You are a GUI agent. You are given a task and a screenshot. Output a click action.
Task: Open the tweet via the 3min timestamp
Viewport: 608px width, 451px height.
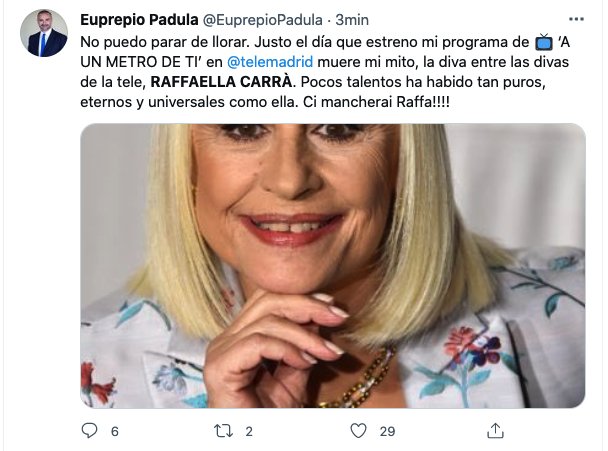[x=352, y=20]
